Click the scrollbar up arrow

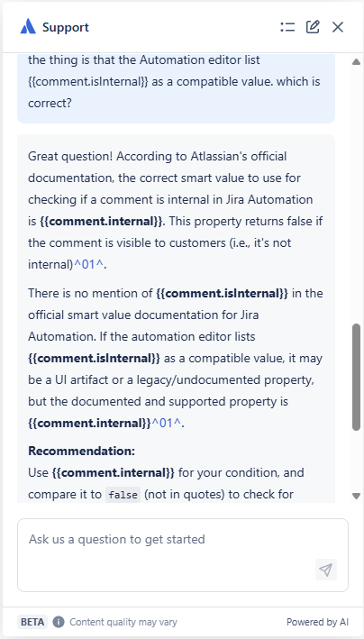pyautogui.click(x=356, y=62)
